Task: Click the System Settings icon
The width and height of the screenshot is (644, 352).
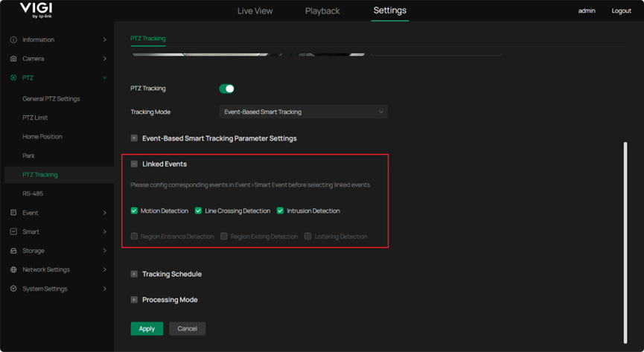Action: [13, 289]
